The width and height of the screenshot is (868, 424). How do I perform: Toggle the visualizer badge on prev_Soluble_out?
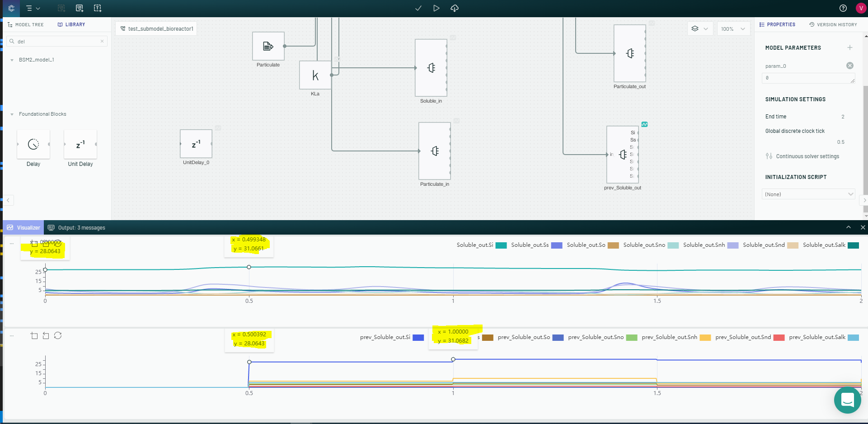[x=644, y=124]
